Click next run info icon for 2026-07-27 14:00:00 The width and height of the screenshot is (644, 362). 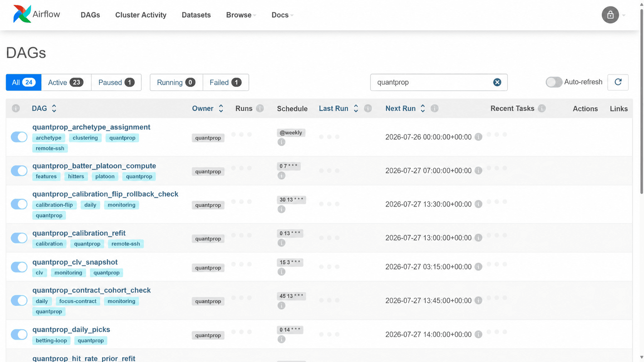(478, 334)
